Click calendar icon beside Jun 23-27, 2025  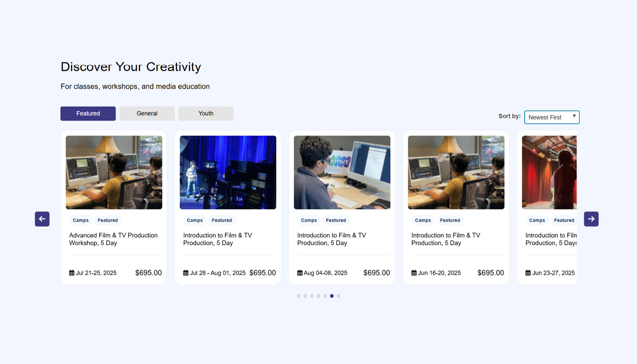click(528, 273)
